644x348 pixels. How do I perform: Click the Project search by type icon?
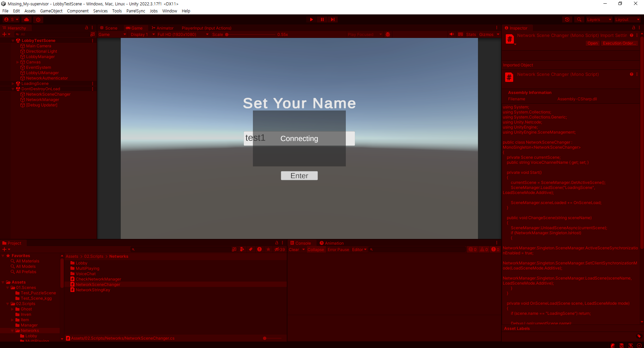[242, 249]
